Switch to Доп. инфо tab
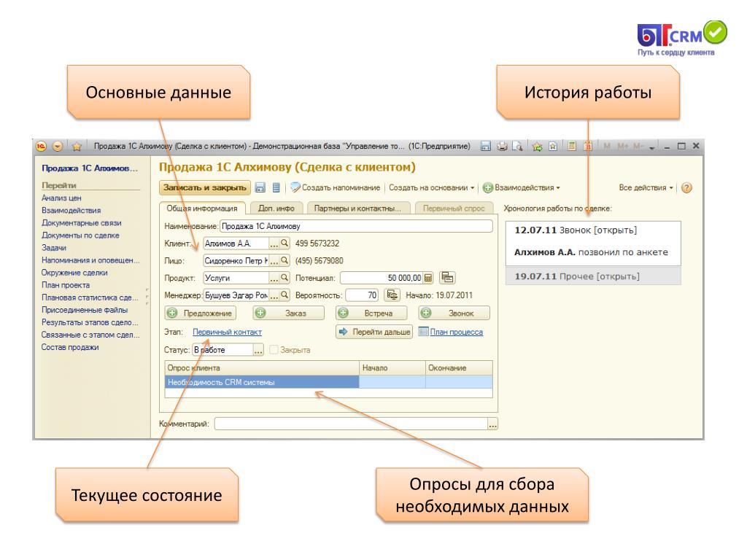747x560 pixels. 276,208
